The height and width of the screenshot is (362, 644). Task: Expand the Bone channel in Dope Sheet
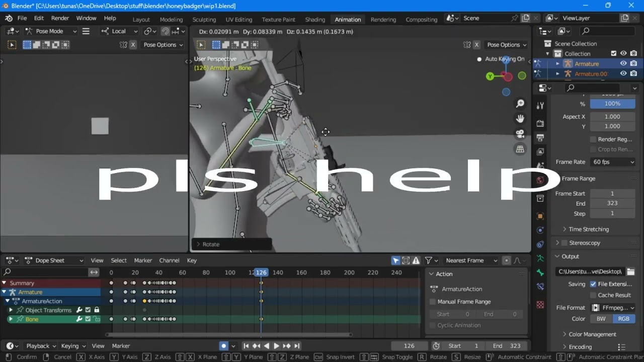pos(11,319)
